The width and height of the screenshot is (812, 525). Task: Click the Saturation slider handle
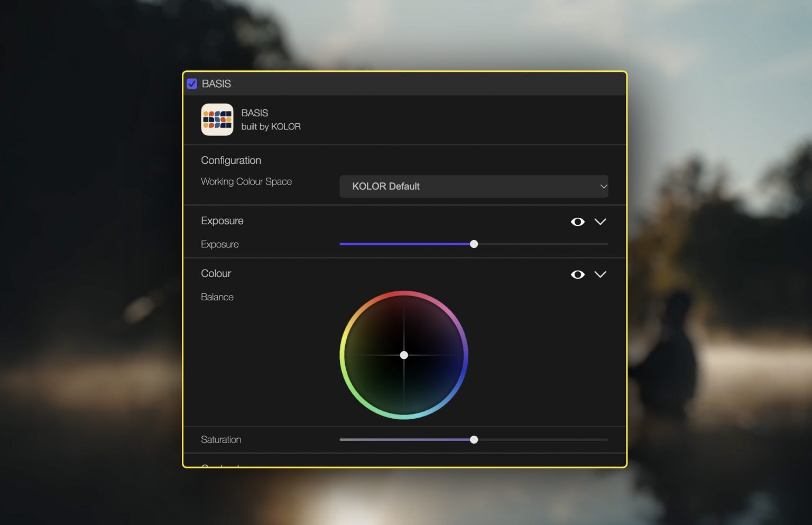(474, 439)
